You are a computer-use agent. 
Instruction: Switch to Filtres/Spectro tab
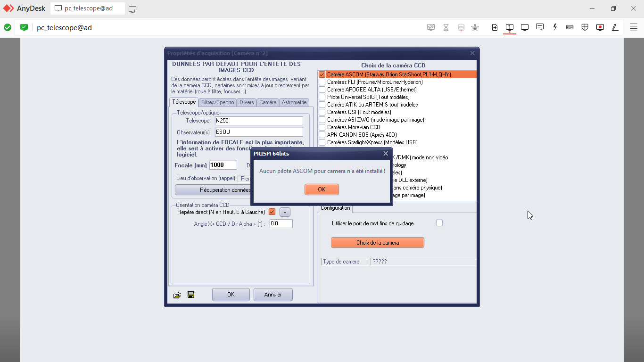217,102
